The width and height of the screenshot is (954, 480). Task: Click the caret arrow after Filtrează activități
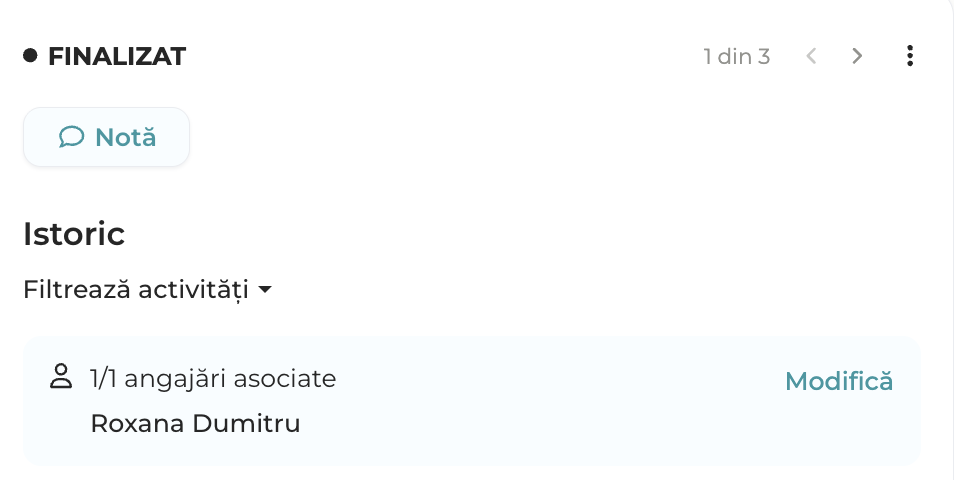[x=265, y=290]
